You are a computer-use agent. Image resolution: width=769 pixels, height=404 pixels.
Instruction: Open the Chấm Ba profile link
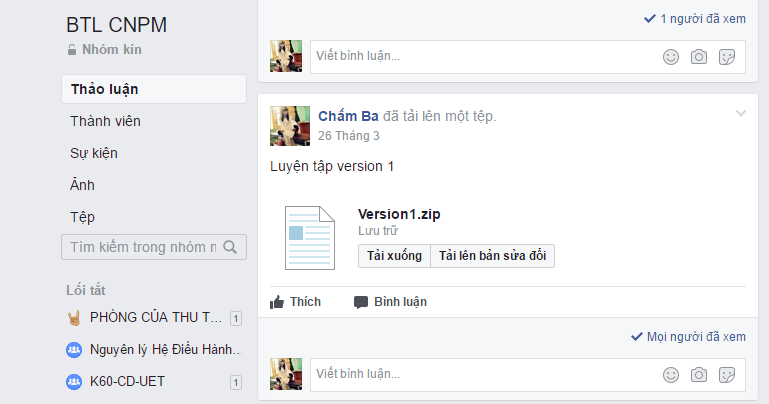pos(348,116)
